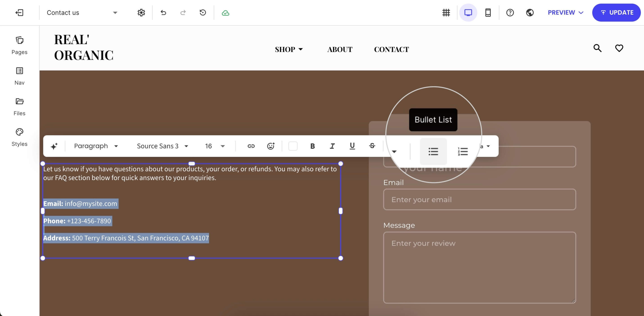Click the ABOUT nav link
The height and width of the screenshot is (316, 644).
pos(340,49)
